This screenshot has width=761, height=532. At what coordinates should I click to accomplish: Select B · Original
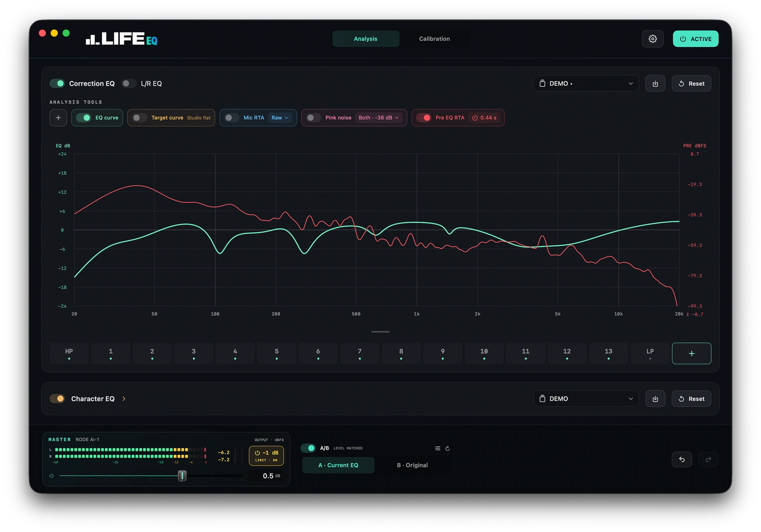click(x=412, y=465)
